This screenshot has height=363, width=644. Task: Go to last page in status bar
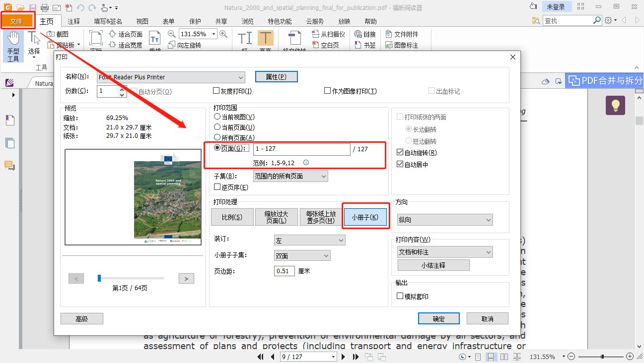[356, 357]
